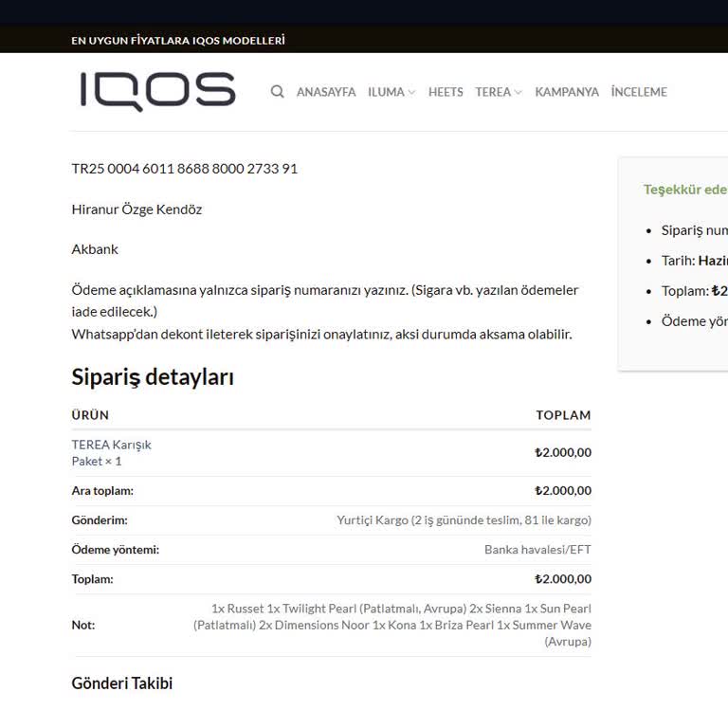The height and width of the screenshot is (728, 728).
Task: Click the product row price ₺2.000,00
Action: click(563, 453)
